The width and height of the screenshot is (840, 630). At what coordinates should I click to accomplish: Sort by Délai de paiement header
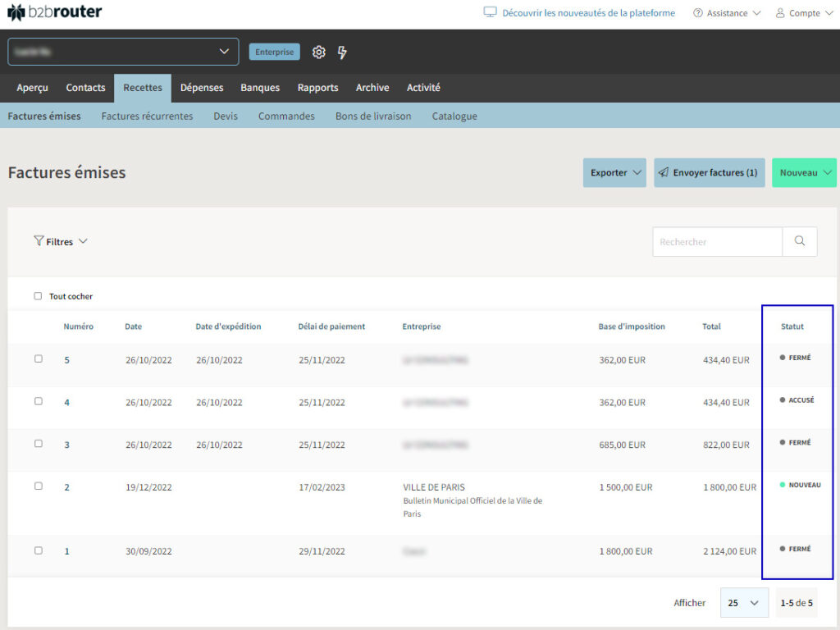pos(331,326)
